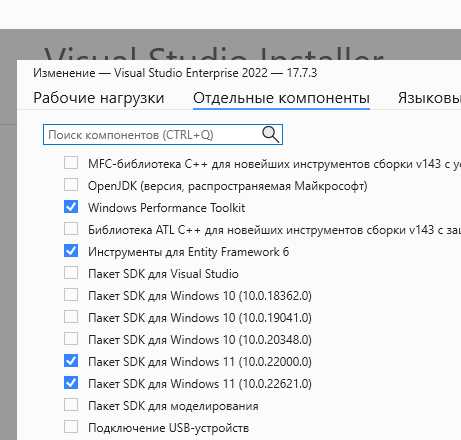Select Windows 10 SDK 10.0.20348.0 checkbox
Viewport: 461px width, 440px height.
point(71,339)
